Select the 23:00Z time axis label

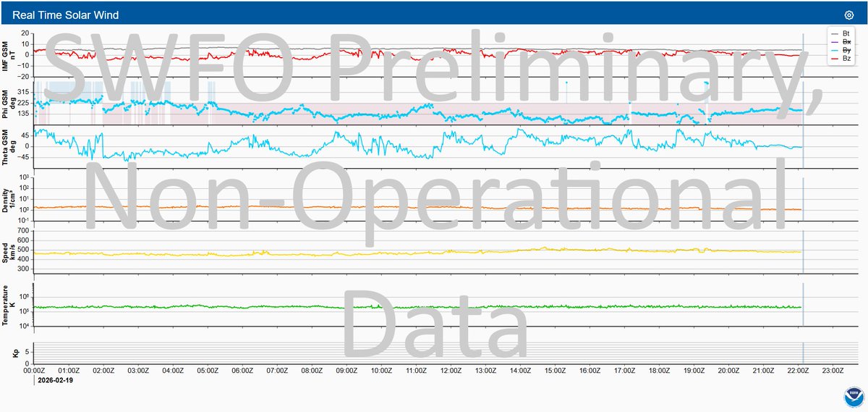[x=833, y=369]
